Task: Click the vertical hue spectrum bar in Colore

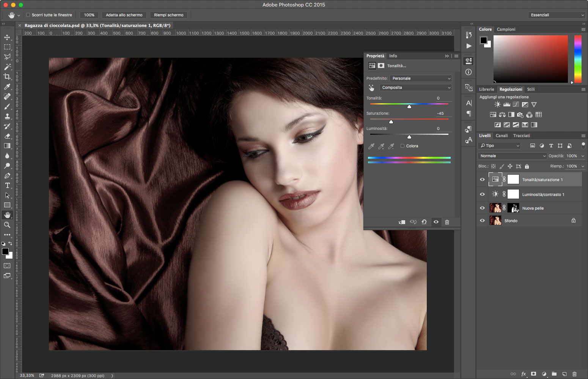Action: tap(578, 59)
